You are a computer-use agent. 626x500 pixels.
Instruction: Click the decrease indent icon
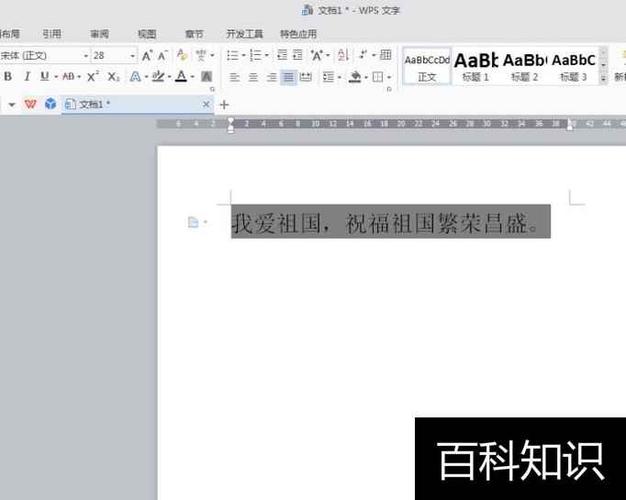[282, 55]
